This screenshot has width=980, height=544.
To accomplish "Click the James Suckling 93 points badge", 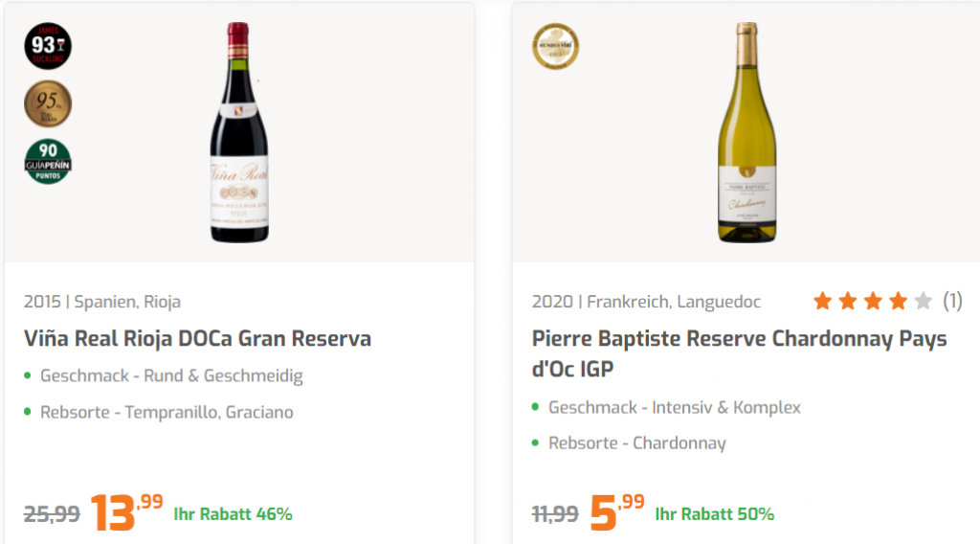I will coord(48,45).
